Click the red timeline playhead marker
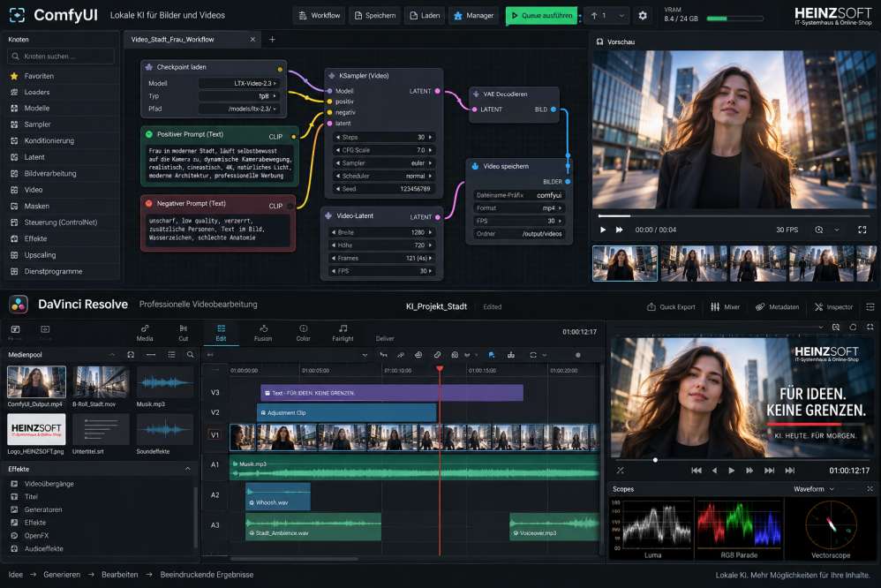 (x=440, y=369)
